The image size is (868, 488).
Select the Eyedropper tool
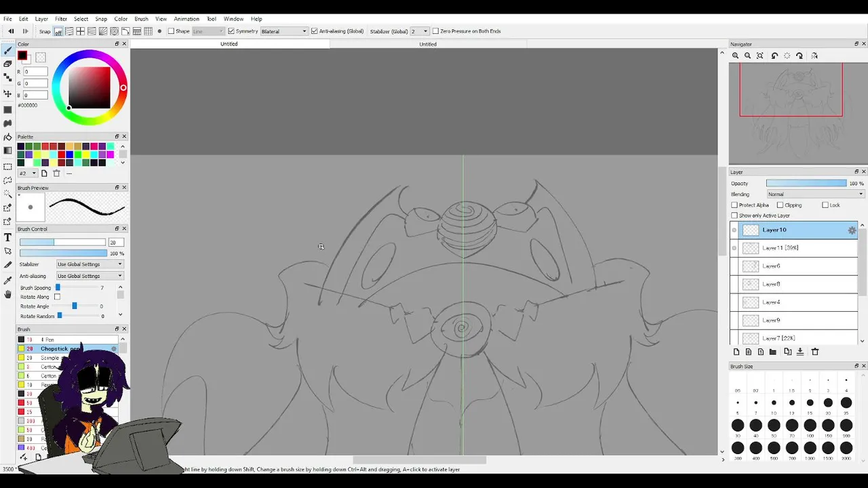pos(7,279)
